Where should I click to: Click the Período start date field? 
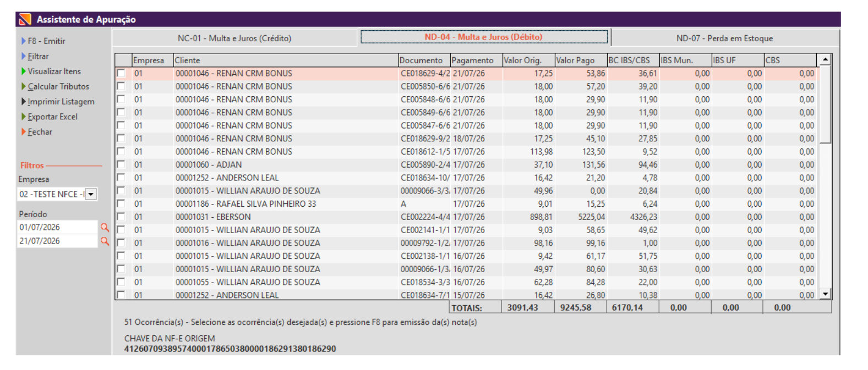[x=57, y=227]
